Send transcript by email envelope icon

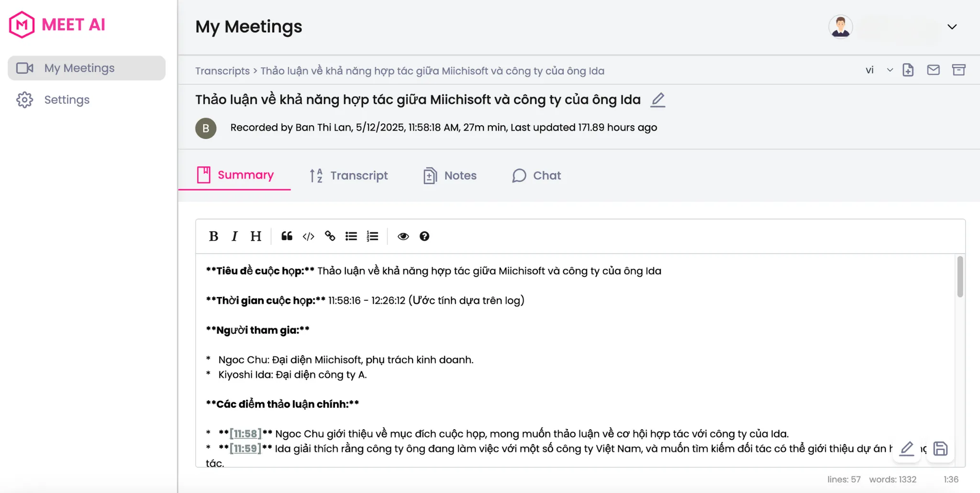click(933, 70)
